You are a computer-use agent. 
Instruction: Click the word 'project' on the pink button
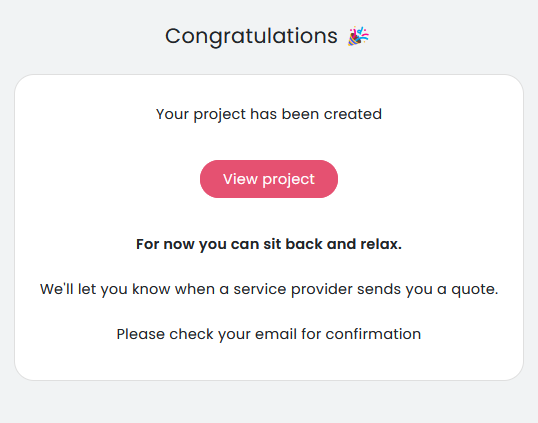coord(289,180)
